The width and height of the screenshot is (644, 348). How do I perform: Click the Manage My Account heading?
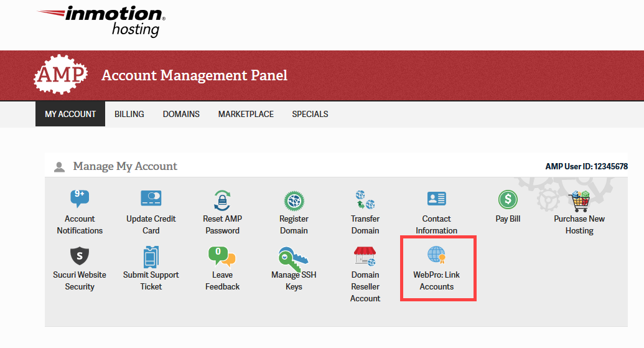pos(125,166)
